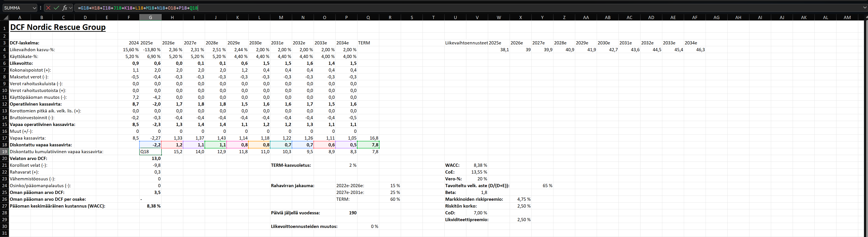Screen dimensions: 868x237
Task: Confirm the formula with the checkmark icon
Action: click(x=56, y=8)
